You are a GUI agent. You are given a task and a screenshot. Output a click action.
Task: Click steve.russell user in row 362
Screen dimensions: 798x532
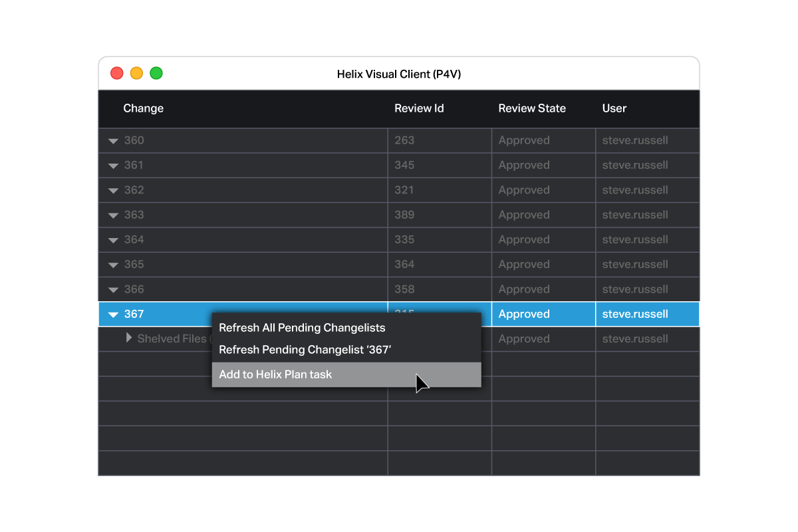tap(635, 190)
